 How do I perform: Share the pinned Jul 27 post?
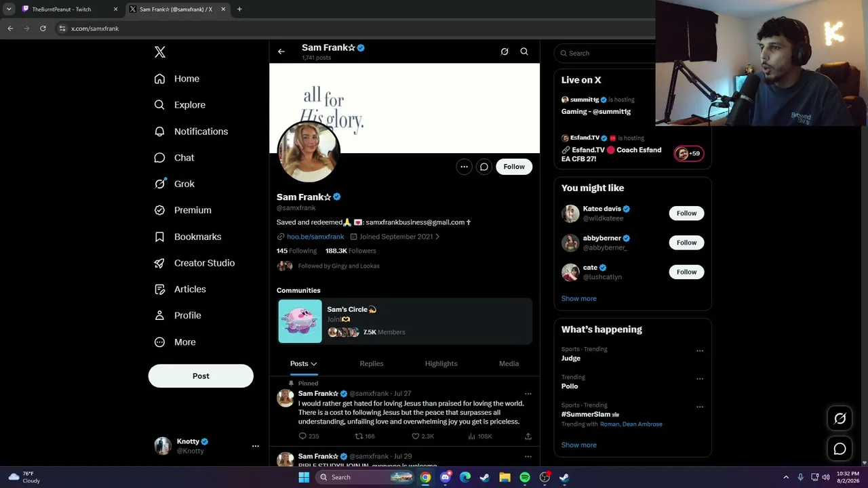(x=528, y=436)
